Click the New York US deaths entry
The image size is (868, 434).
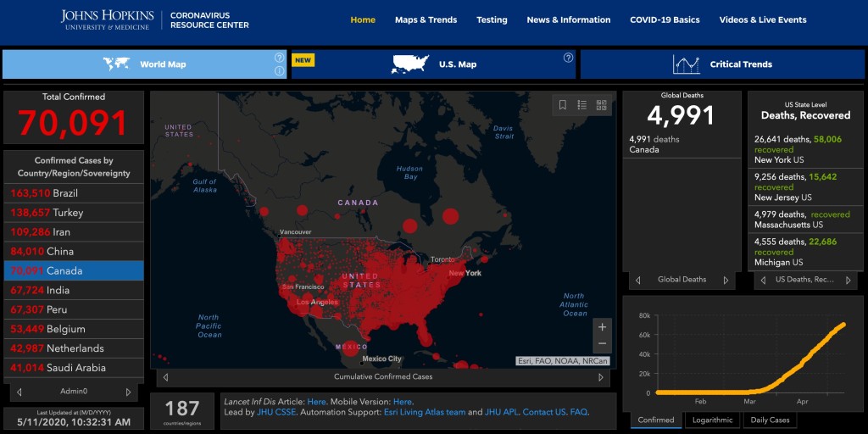(x=805, y=149)
